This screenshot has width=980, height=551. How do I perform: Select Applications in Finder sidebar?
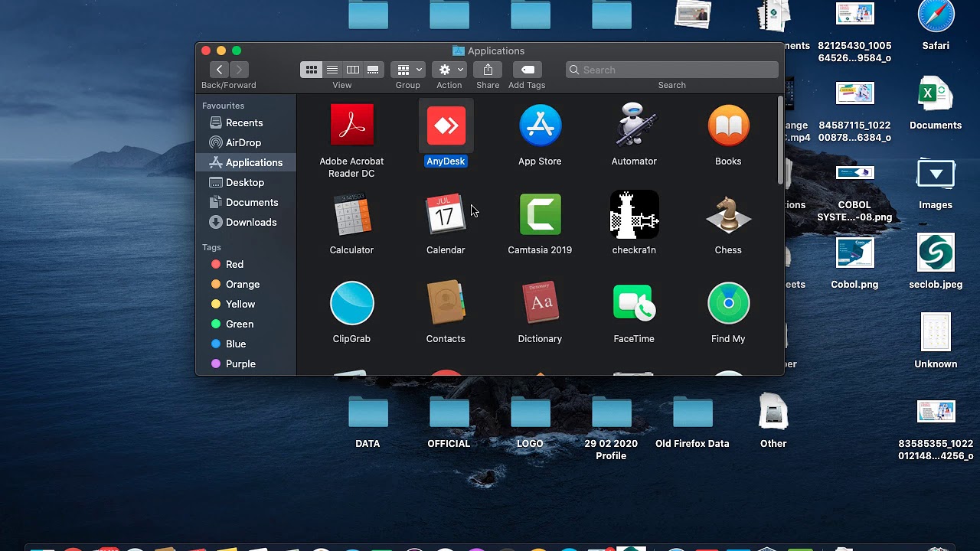(x=246, y=162)
